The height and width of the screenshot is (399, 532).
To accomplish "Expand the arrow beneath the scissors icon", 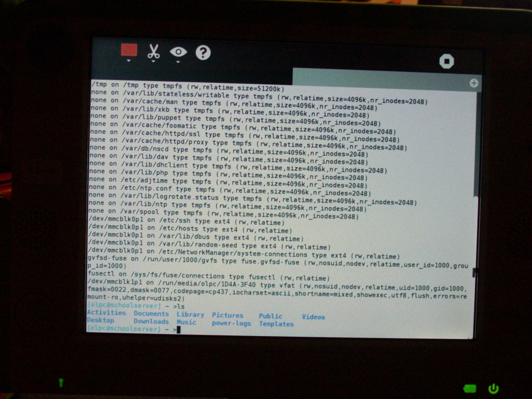I will (153, 61).
